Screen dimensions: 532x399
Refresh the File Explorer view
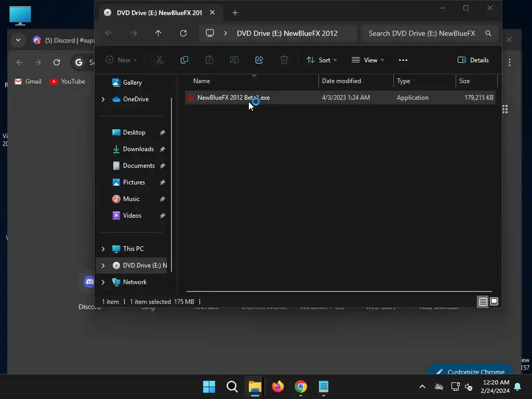(183, 33)
